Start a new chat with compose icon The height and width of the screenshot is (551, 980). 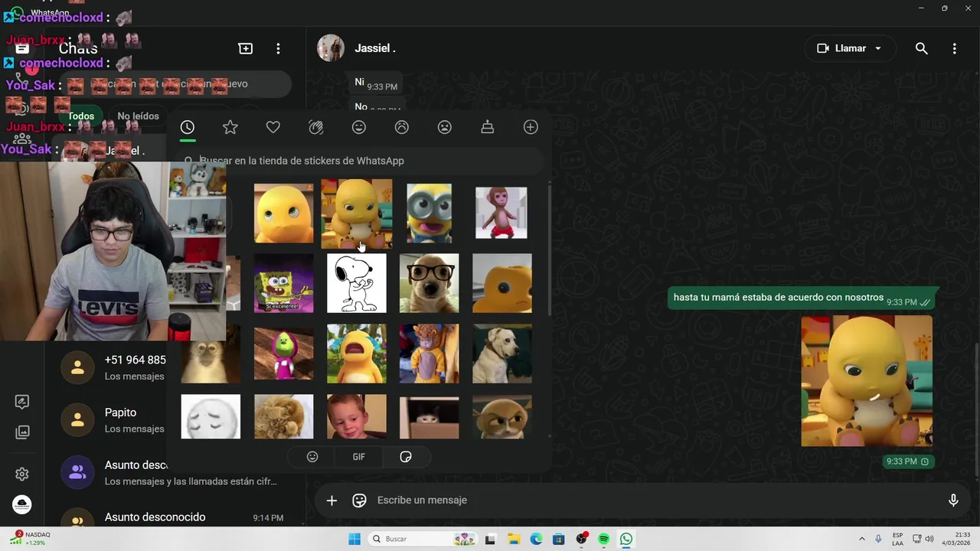coord(246,48)
